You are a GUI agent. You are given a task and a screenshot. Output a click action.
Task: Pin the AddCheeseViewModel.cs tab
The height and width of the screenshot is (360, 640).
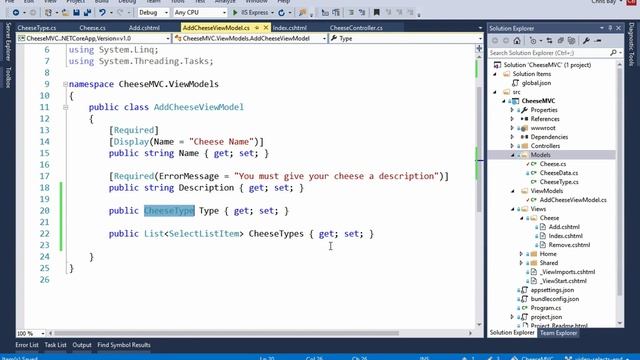pos(257,28)
